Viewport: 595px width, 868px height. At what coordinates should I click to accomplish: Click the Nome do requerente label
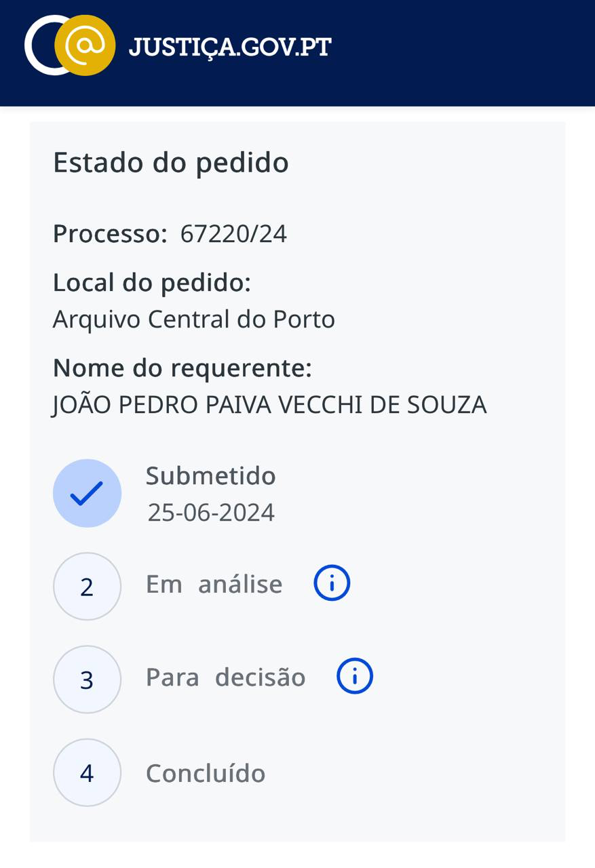pos(183,368)
